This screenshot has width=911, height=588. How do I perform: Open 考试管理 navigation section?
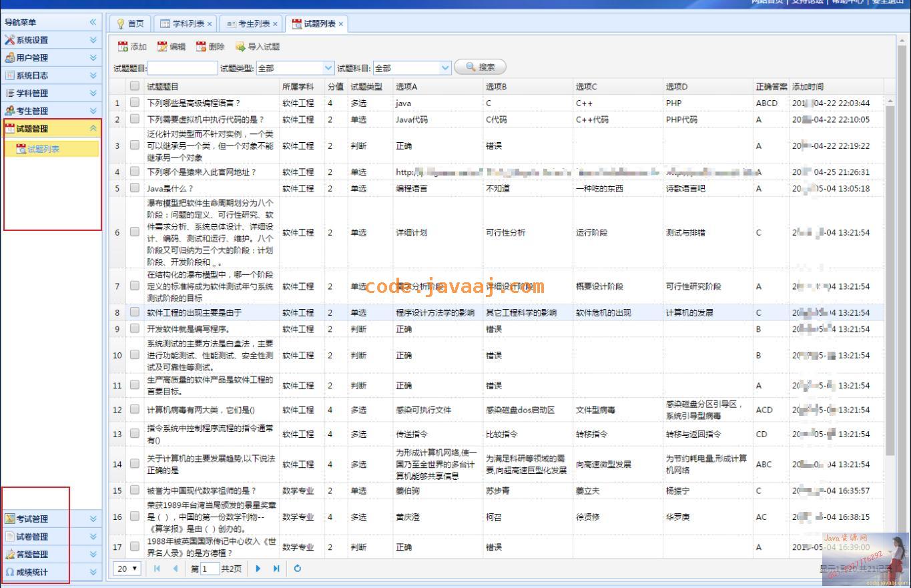tap(51, 519)
